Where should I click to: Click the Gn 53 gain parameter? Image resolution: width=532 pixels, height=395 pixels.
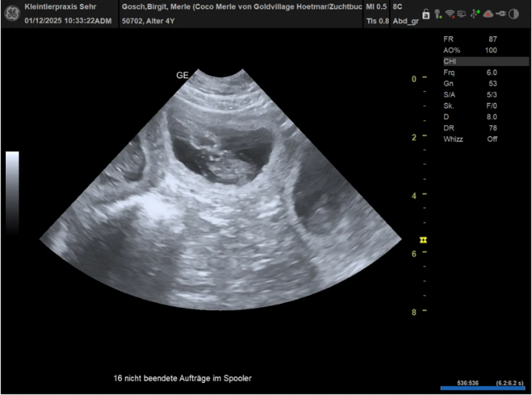pos(470,84)
